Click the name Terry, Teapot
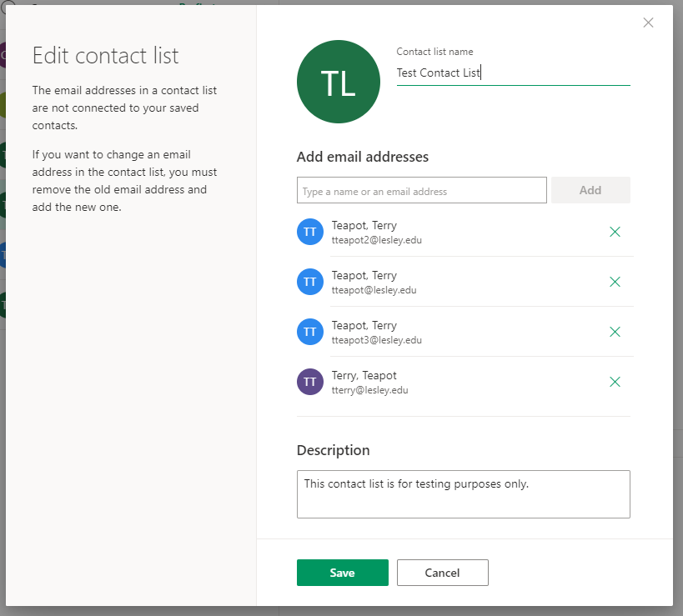The height and width of the screenshot is (616, 683). tap(364, 376)
